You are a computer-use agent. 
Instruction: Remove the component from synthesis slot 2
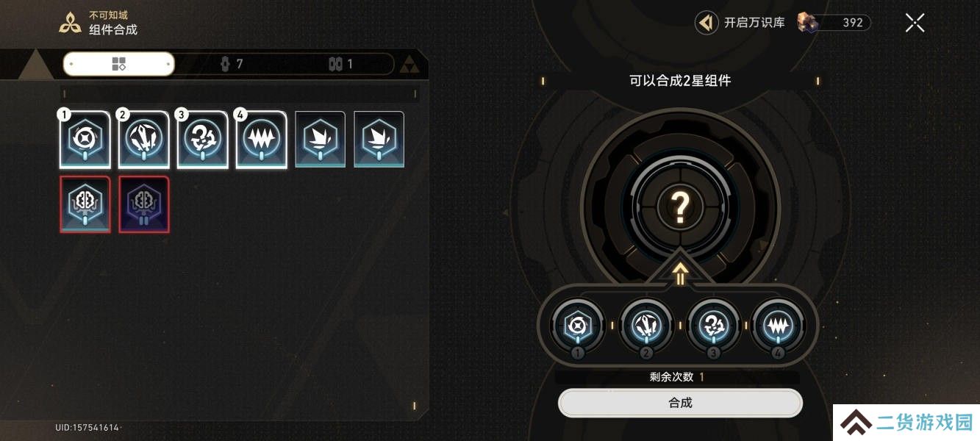tap(646, 325)
